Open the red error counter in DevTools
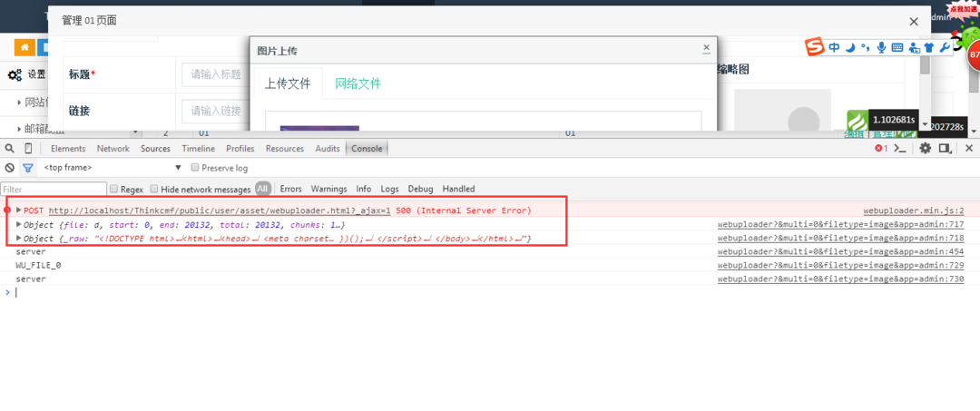The width and height of the screenshot is (980, 411). 881,148
